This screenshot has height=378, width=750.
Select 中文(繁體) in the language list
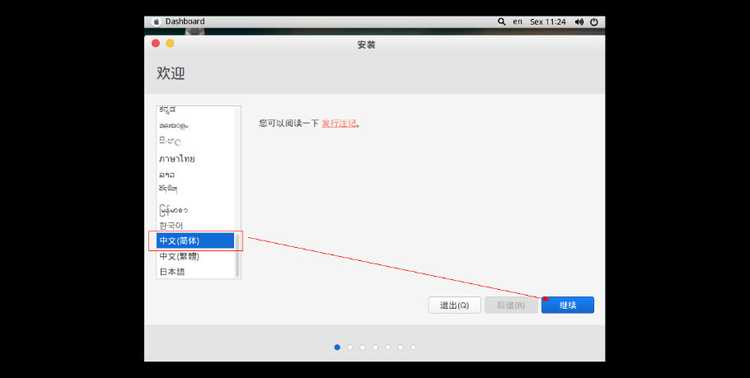195,256
